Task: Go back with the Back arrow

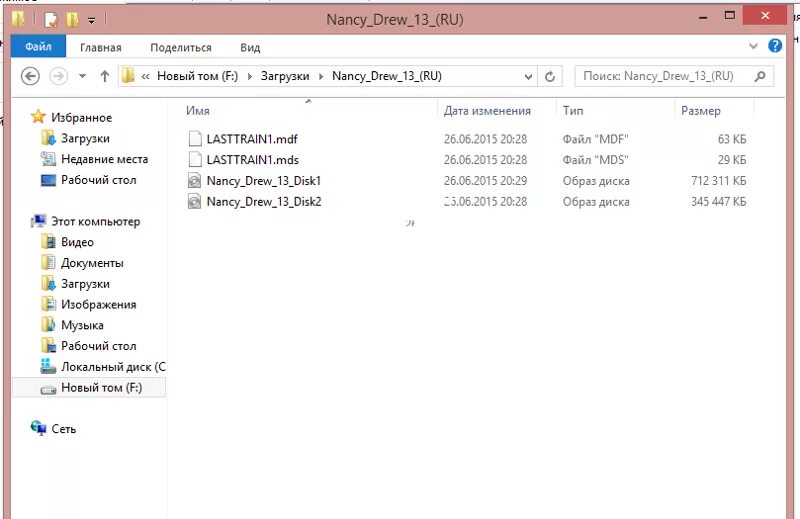Action: pos(30,77)
